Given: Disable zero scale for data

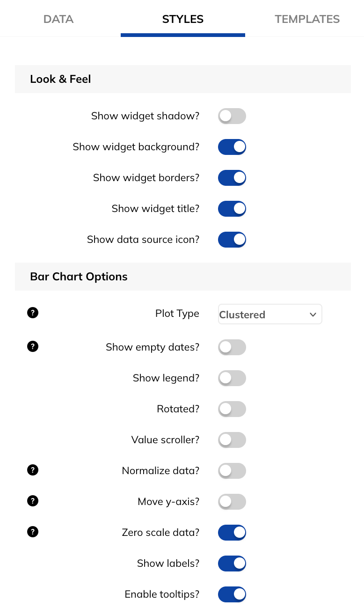Looking at the screenshot, I should [232, 532].
